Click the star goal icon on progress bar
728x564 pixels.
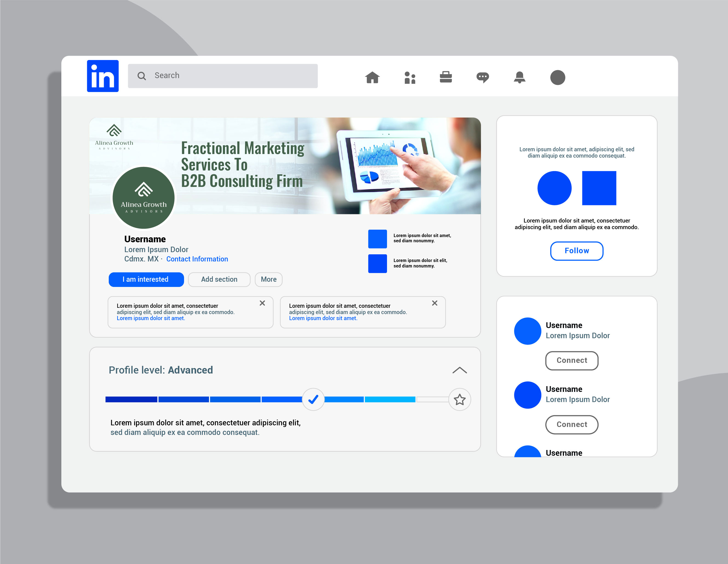[x=460, y=399]
